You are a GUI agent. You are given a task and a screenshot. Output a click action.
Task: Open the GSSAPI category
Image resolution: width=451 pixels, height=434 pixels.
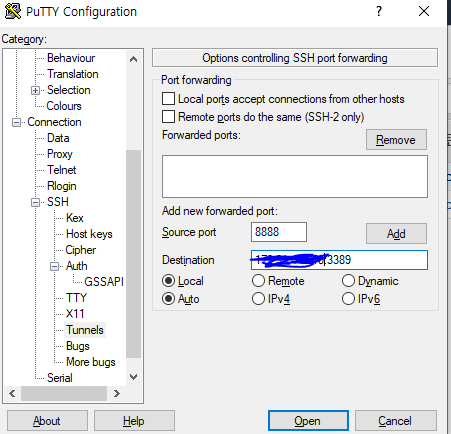pos(104,282)
